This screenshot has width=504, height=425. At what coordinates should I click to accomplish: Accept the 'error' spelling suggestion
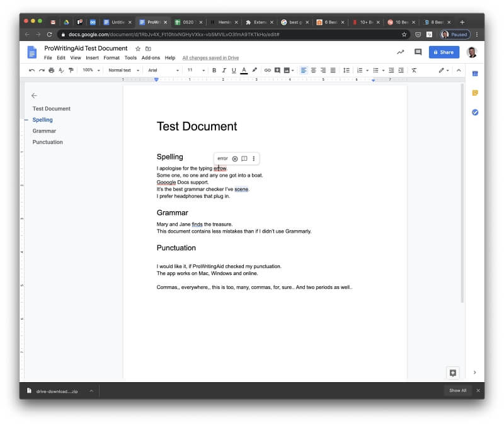[222, 158]
